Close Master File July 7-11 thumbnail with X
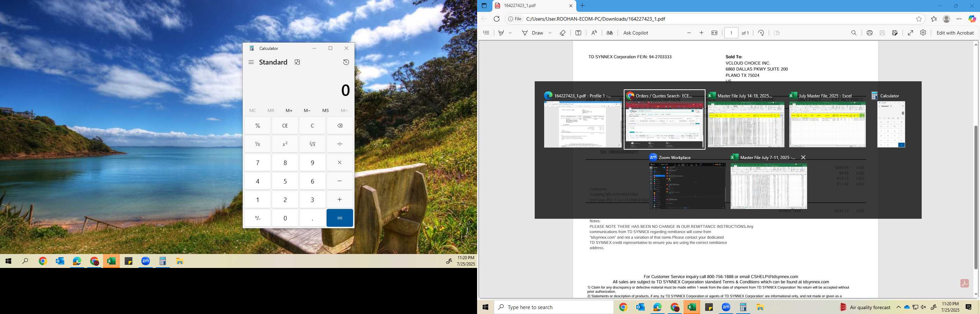 tap(803, 157)
